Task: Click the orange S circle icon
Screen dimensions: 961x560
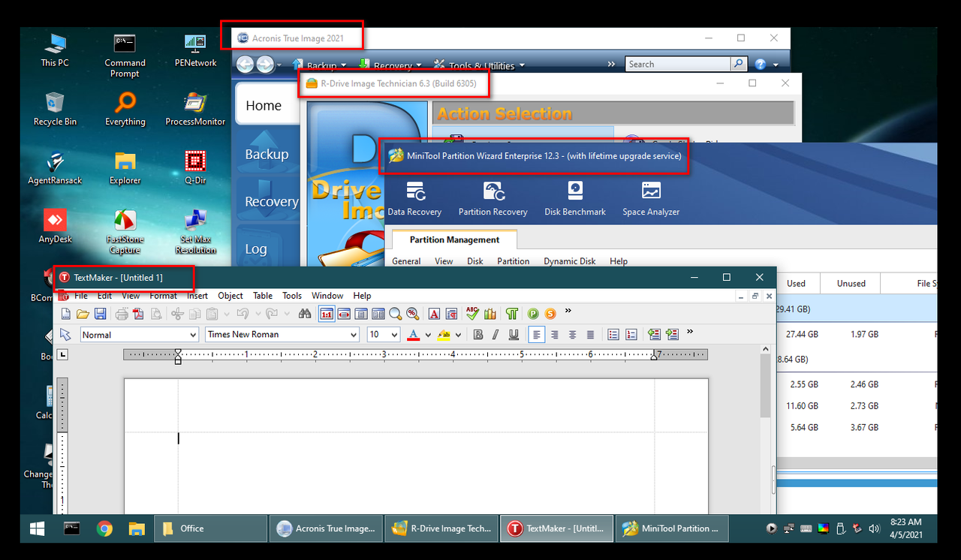Action: [551, 314]
